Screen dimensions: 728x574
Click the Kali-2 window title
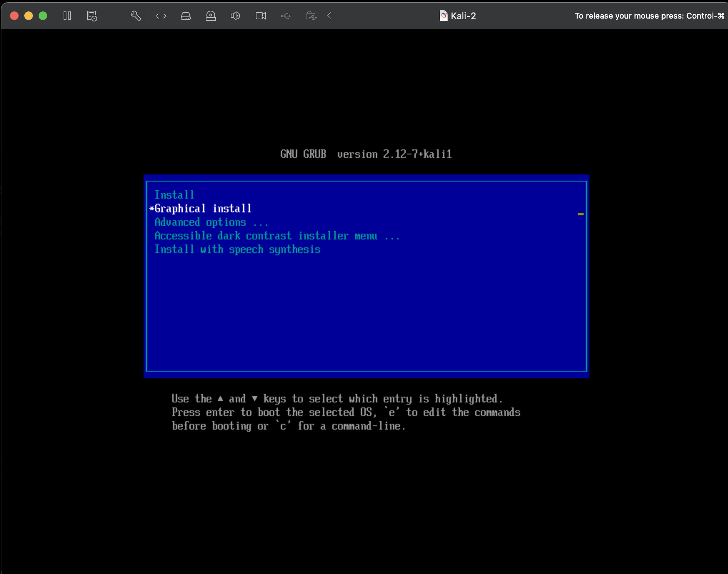point(463,16)
